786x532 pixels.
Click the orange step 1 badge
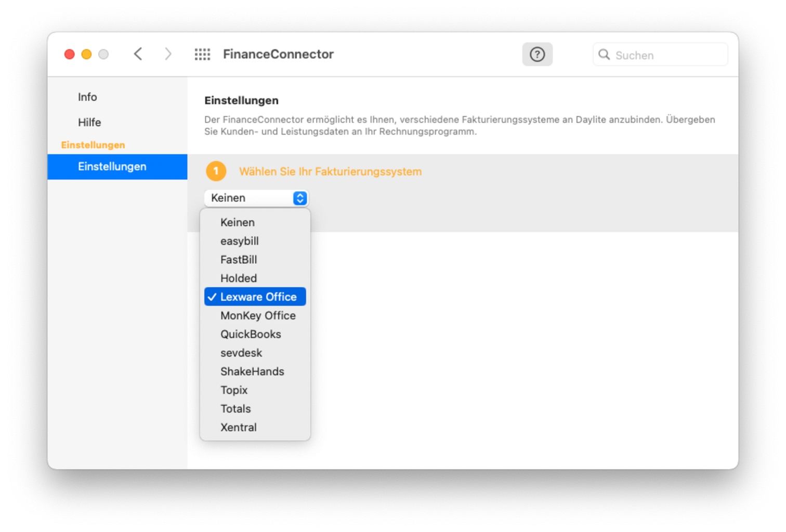point(216,171)
